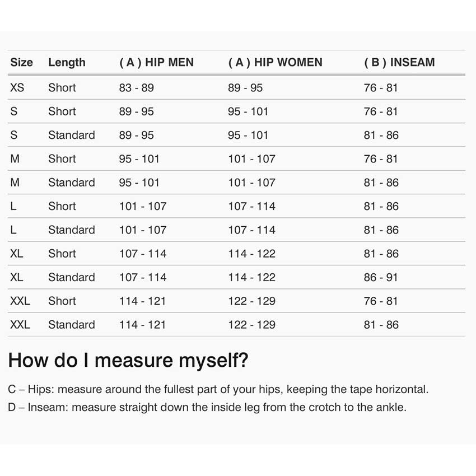Click hip men value 83 - 89
476x476 pixels.
136,88
